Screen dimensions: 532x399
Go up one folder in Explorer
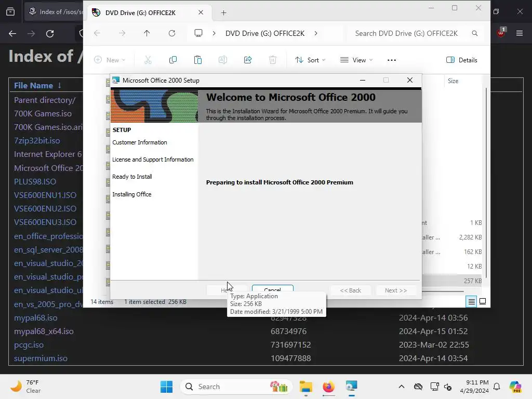[147, 33]
